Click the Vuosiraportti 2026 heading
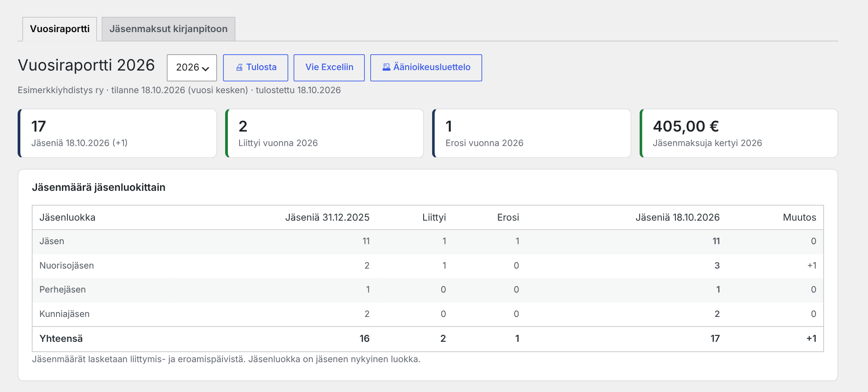The width and height of the screenshot is (868, 392). pos(86,65)
